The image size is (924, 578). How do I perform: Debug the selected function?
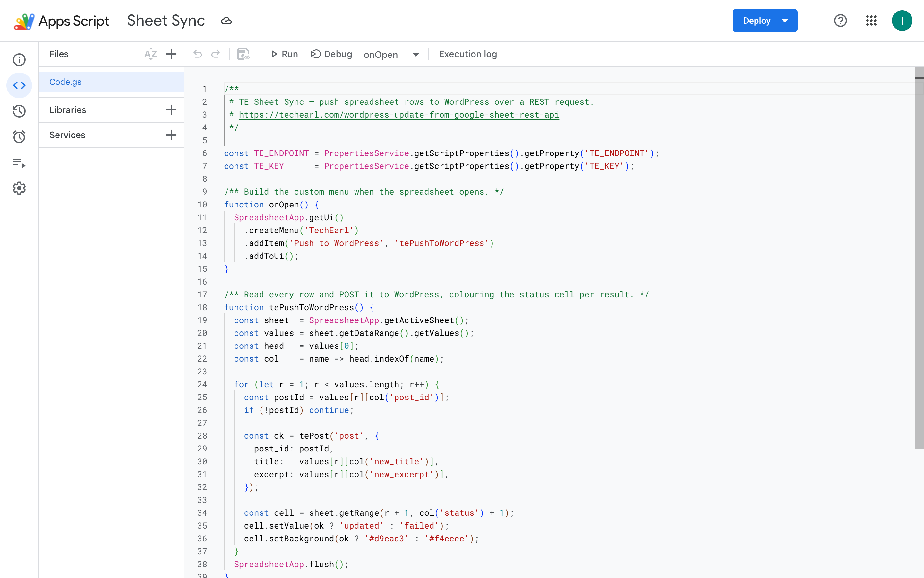click(x=331, y=54)
